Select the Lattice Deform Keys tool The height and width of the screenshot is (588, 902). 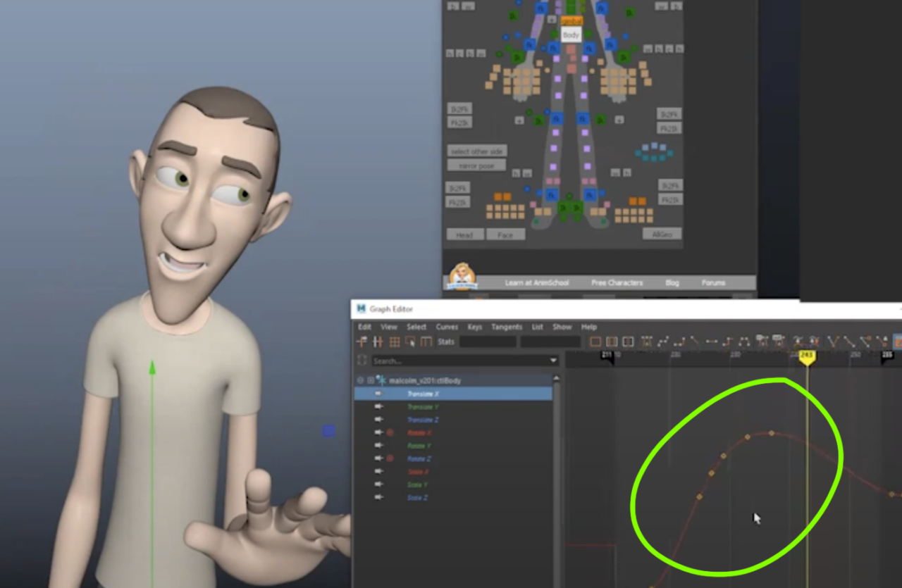tap(393, 342)
